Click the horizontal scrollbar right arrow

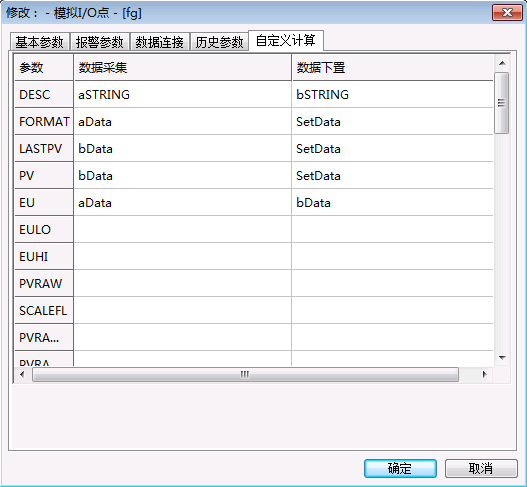pos(484,374)
